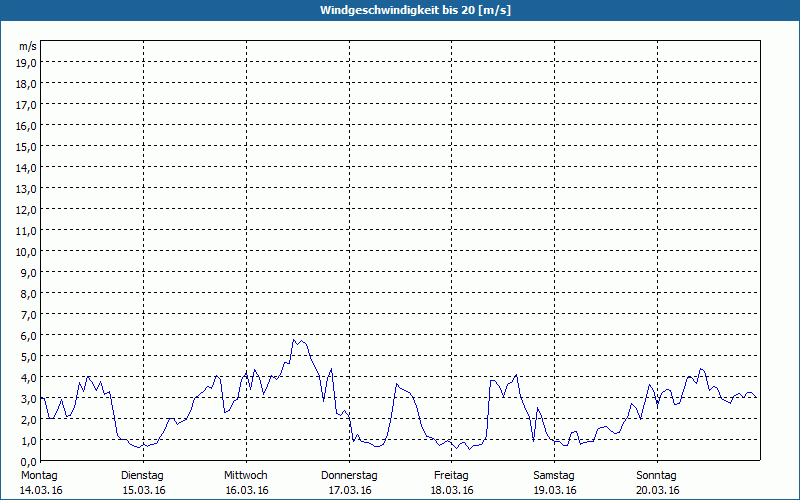The image size is (800, 500).
Task: Click the Mittwoch day label
Action: (x=245, y=476)
